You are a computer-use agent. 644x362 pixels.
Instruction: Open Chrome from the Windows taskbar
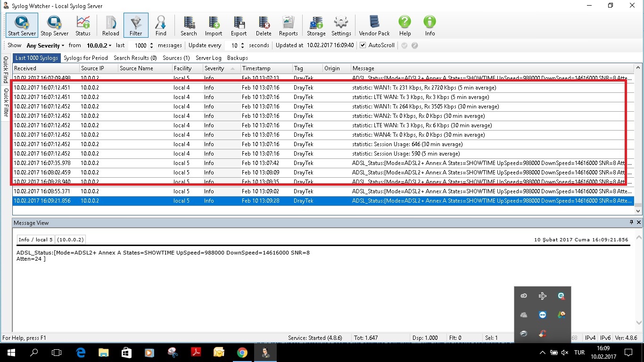pyautogui.click(x=242, y=353)
